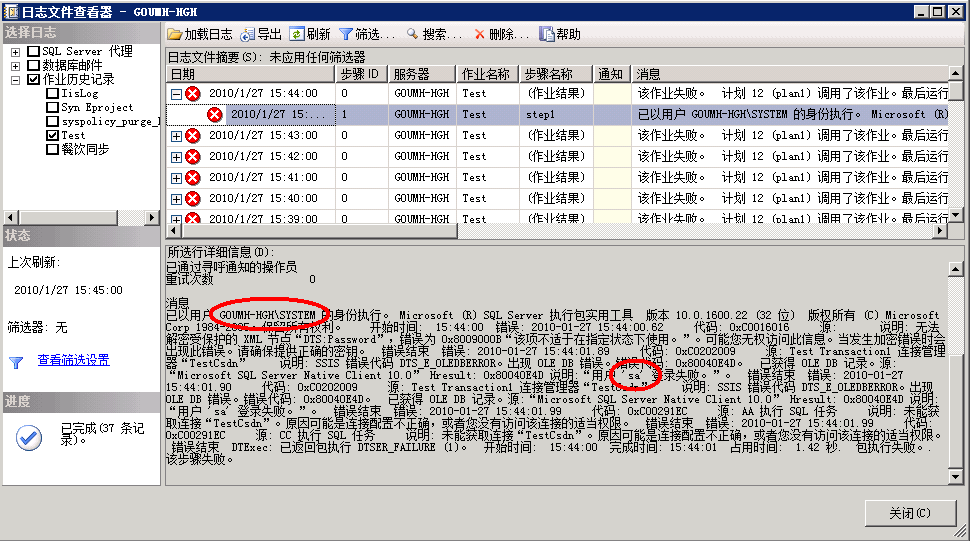Click the error icon of 15:40:00 row
Screen dimensions: 970x541
tap(193, 198)
